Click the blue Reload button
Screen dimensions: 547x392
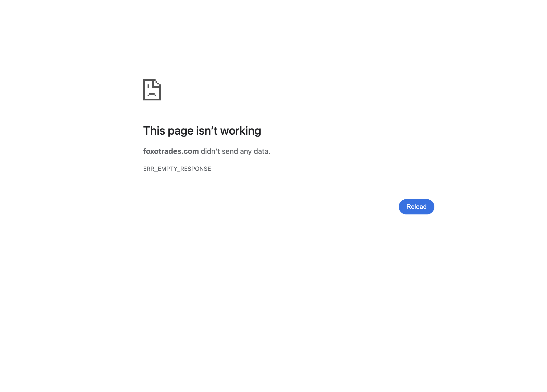(416, 207)
